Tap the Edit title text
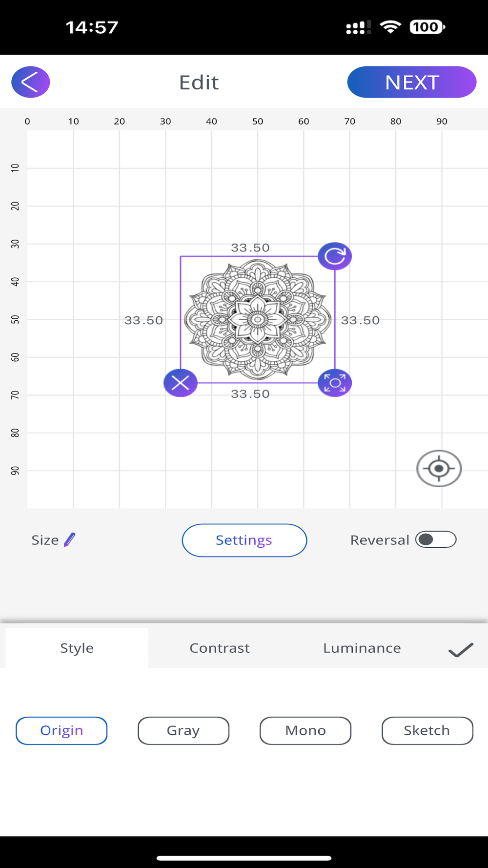The image size is (488, 868). (199, 83)
